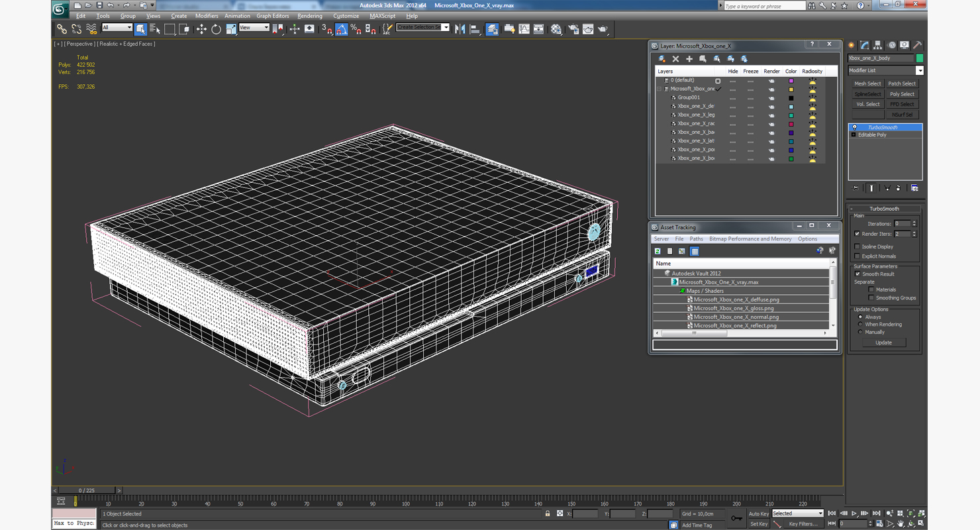Delete highlighted layer in Layer dialog

(x=675, y=59)
